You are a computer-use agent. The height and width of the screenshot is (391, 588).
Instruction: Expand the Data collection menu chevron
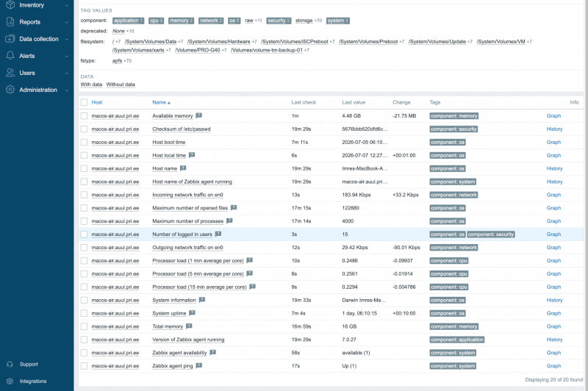66,39
